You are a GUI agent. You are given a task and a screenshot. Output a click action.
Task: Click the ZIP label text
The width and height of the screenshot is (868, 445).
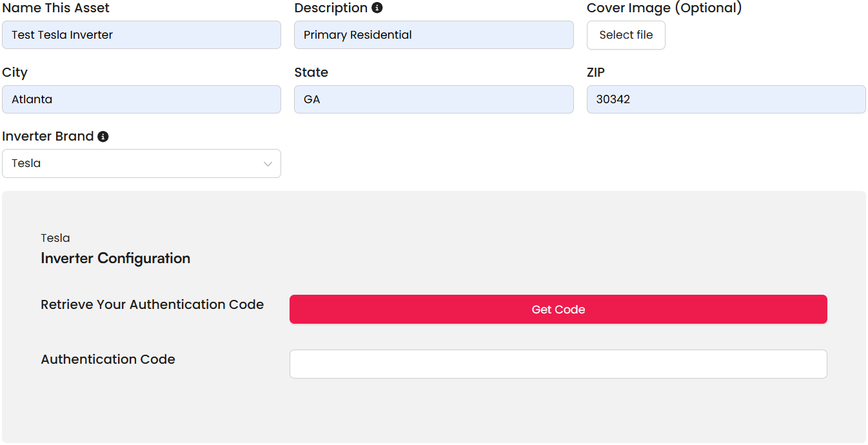click(x=596, y=72)
